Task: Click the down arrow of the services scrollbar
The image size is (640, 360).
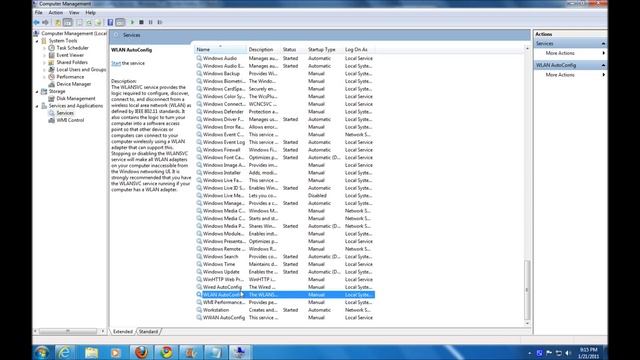Action: pos(527,323)
